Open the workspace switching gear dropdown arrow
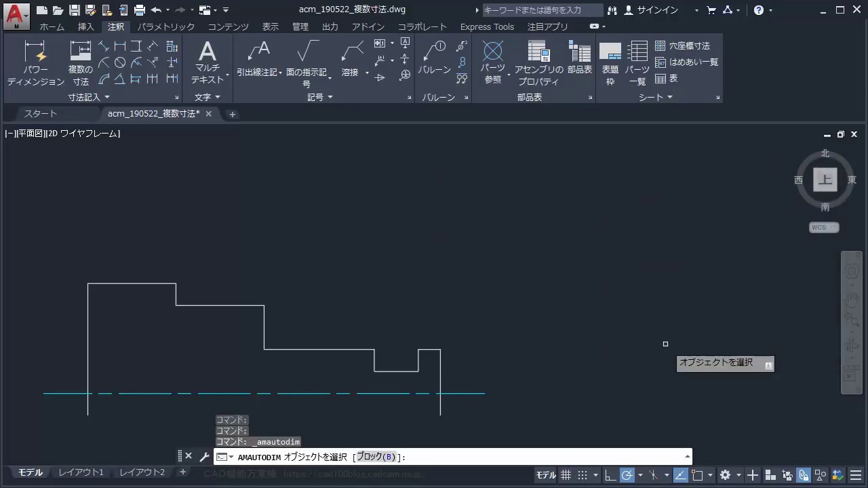 739,475
